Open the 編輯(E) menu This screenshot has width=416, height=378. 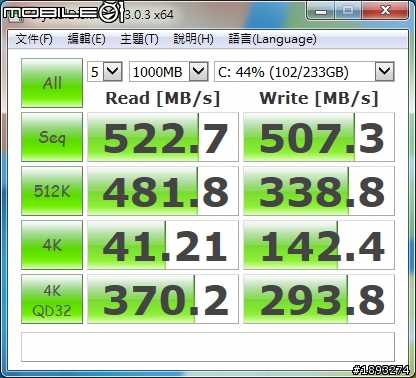[87, 39]
